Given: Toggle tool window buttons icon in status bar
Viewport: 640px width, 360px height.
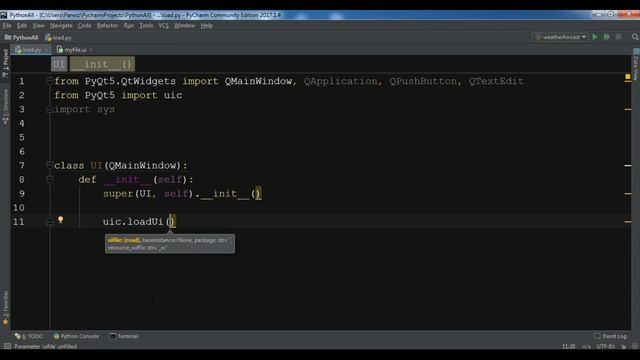Looking at the screenshot, I should click(x=7, y=346).
